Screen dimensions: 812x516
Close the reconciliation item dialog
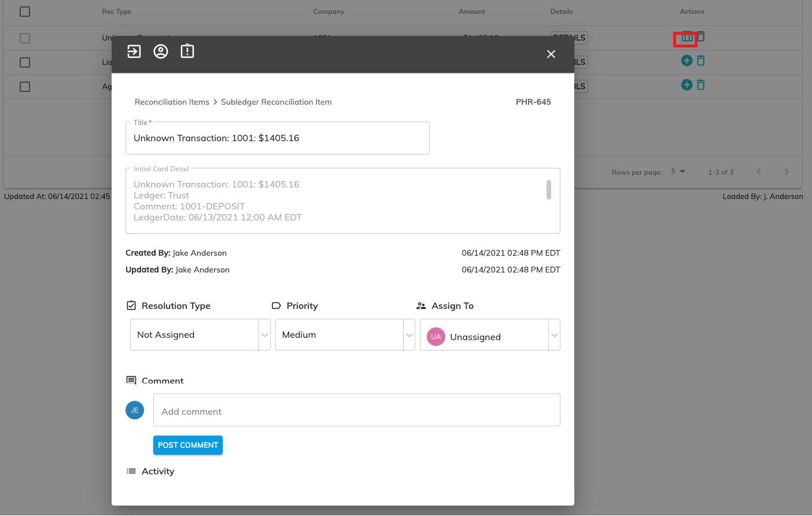551,54
